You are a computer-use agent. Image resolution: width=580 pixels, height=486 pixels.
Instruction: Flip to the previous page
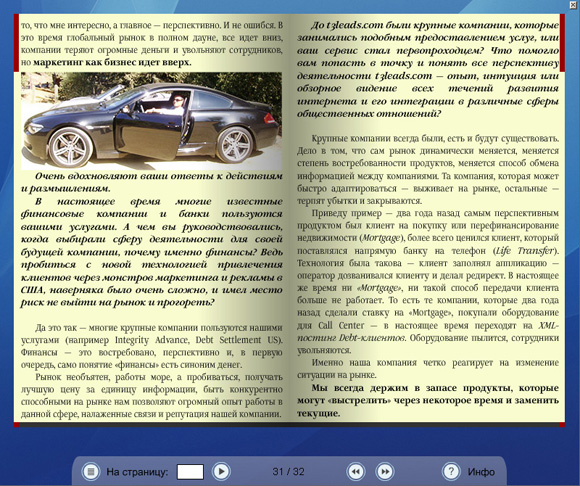pos(355,472)
